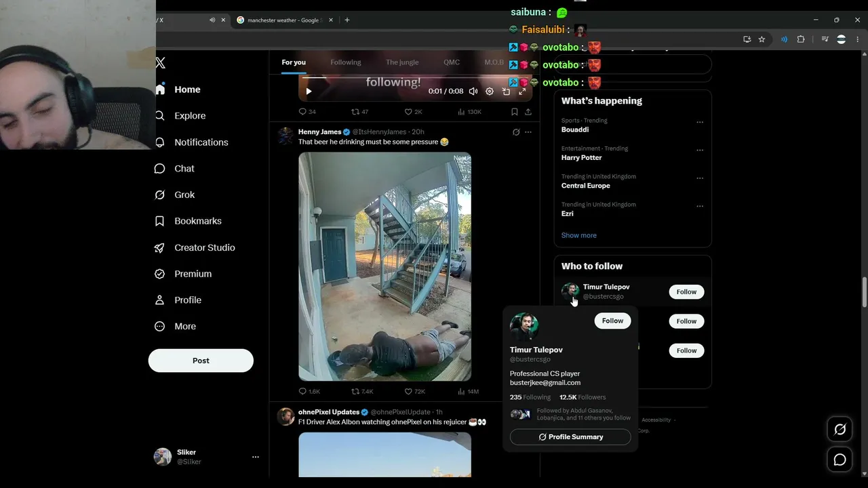The image size is (868, 488).
Task: Open video settings gear icon
Action: (490, 91)
